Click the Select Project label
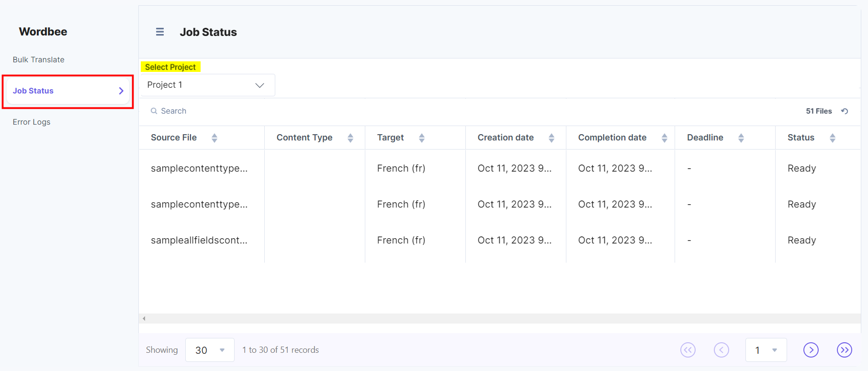 tap(170, 67)
